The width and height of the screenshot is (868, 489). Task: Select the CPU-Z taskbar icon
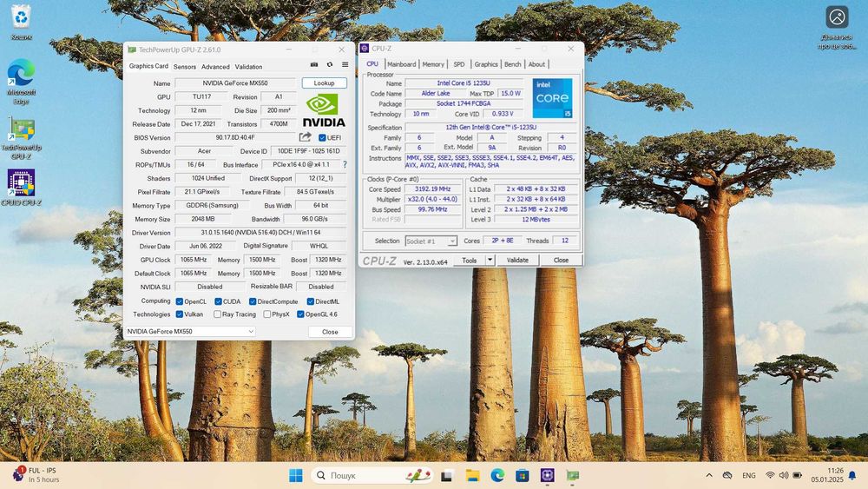tap(548, 475)
